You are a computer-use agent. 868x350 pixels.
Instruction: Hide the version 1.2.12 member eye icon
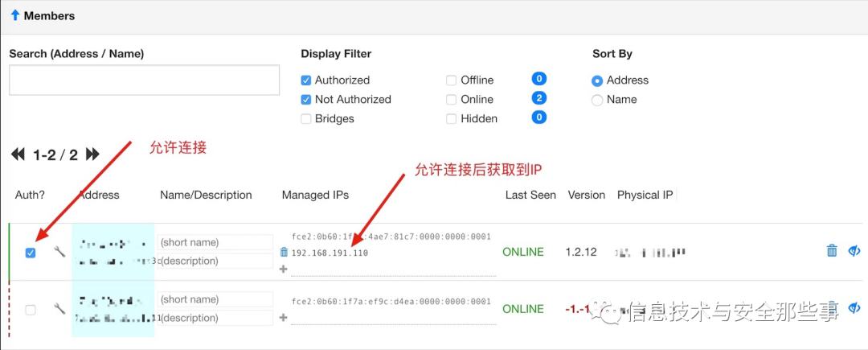(x=854, y=251)
